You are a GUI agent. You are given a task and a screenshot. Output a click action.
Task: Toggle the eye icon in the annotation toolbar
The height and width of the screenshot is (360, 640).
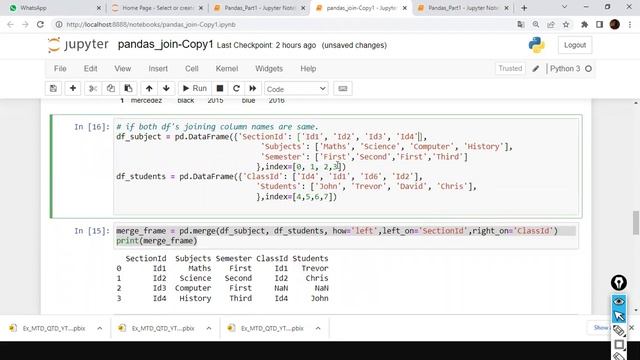619,301
